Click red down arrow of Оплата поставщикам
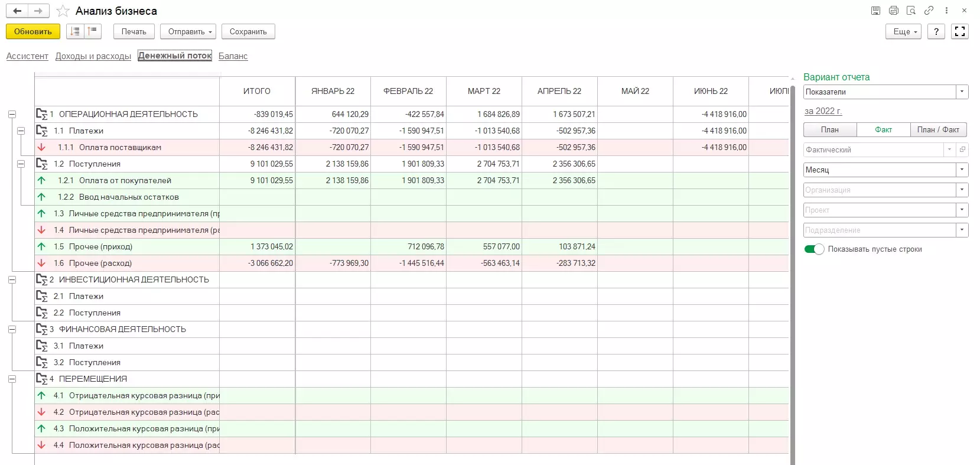Viewport: 980px width, 465px height. tap(41, 147)
